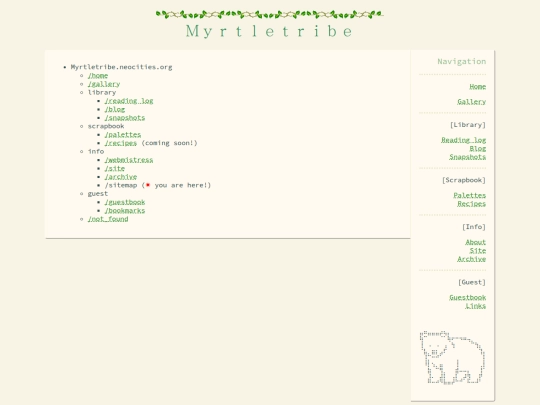Open the /gallery sitemap link
The width and height of the screenshot is (540, 405).
tap(104, 84)
